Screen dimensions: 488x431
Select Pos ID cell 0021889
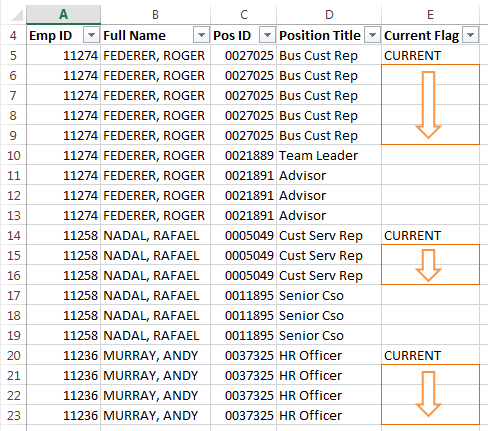244,155
